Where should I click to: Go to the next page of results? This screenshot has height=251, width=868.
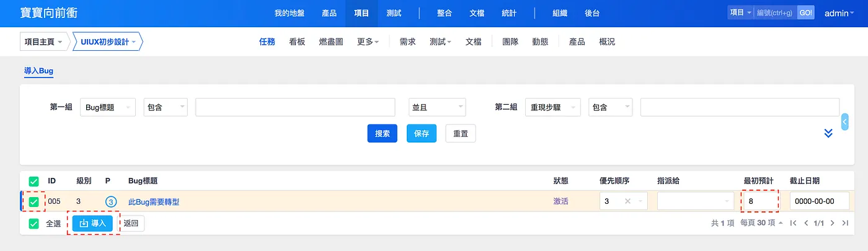(832, 223)
